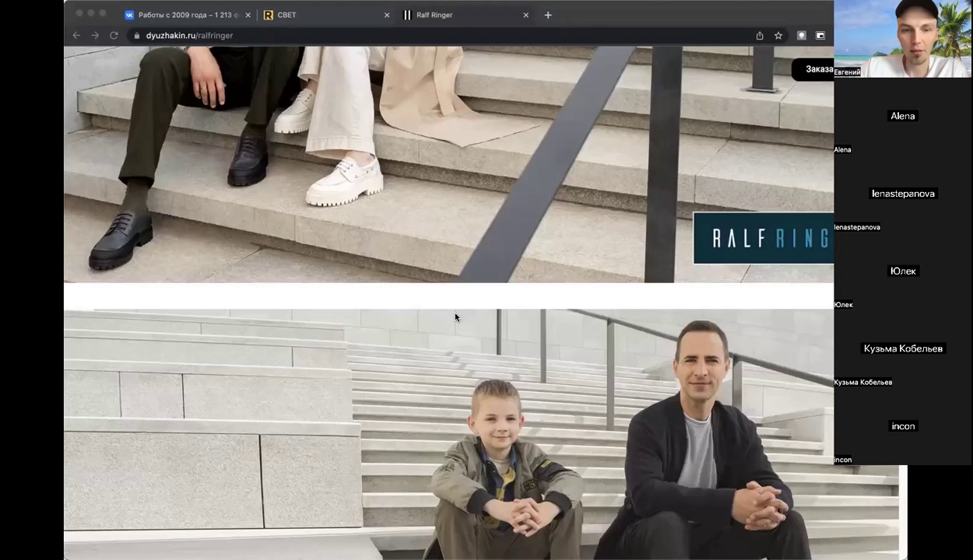Click the Ralf Ringer tab favicon
The image size is (973, 560).
coord(407,15)
